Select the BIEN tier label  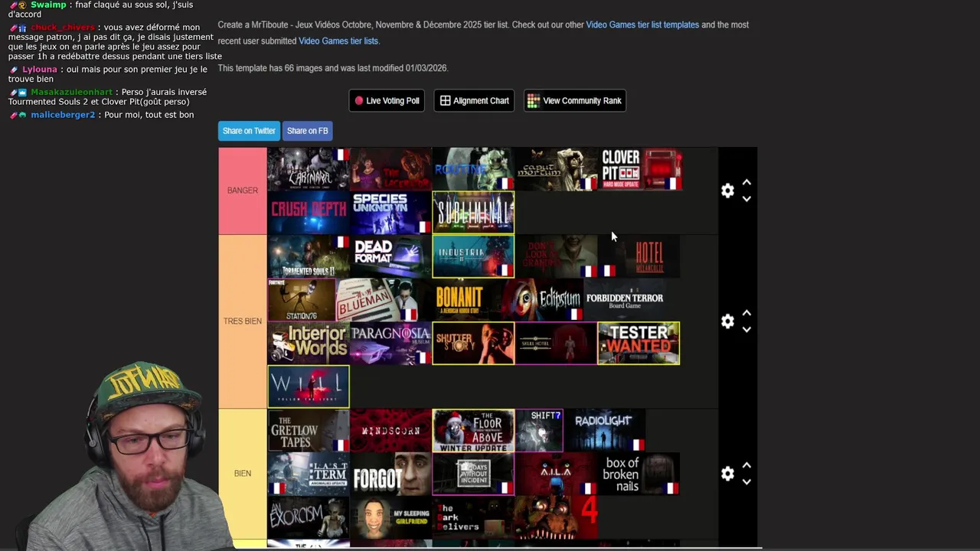[243, 474]
